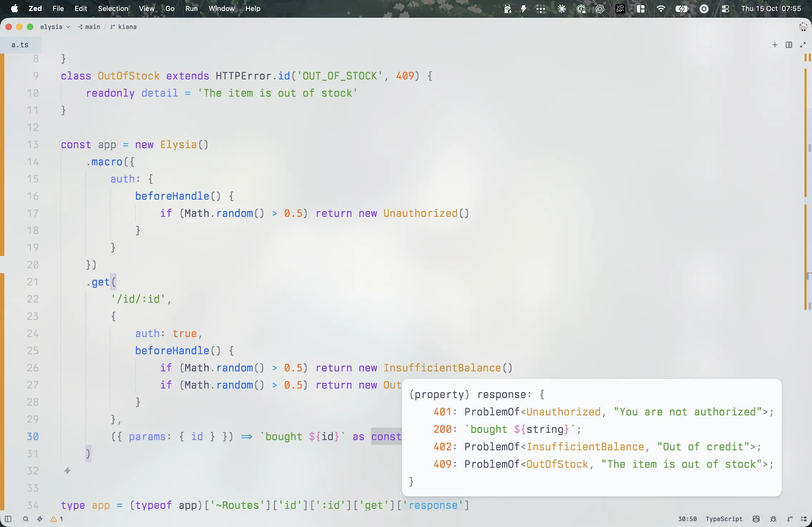Click the bolt icon in macOS menu bar
This screenshot has width=812, height=527.
[x=523, y=9]
